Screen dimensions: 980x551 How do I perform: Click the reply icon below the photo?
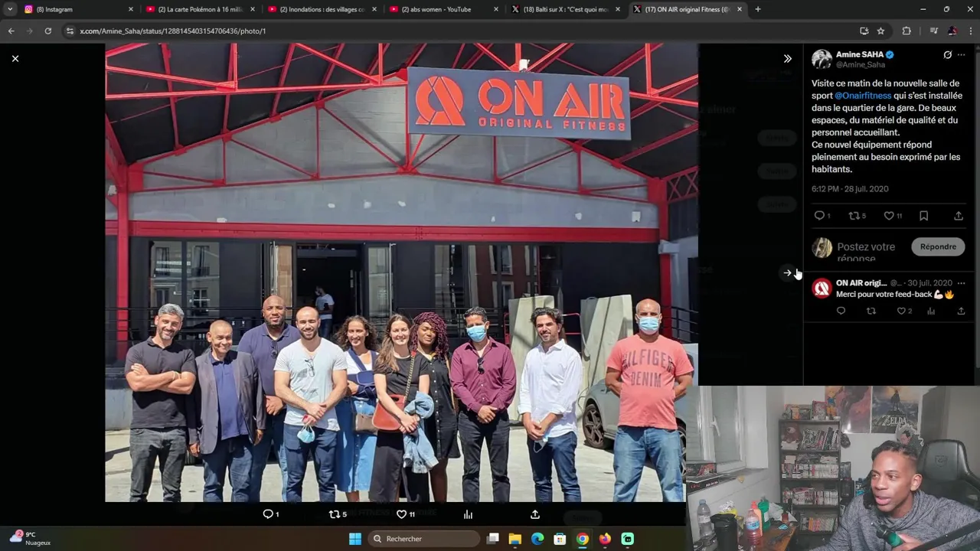268,514
